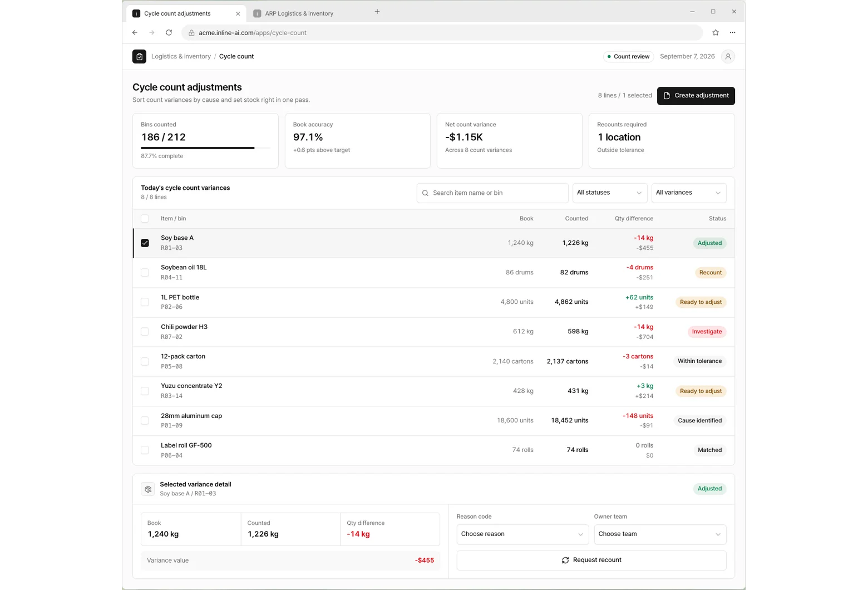Expand the Choose team dropdown
868x590 pixels.
(660, 534)
